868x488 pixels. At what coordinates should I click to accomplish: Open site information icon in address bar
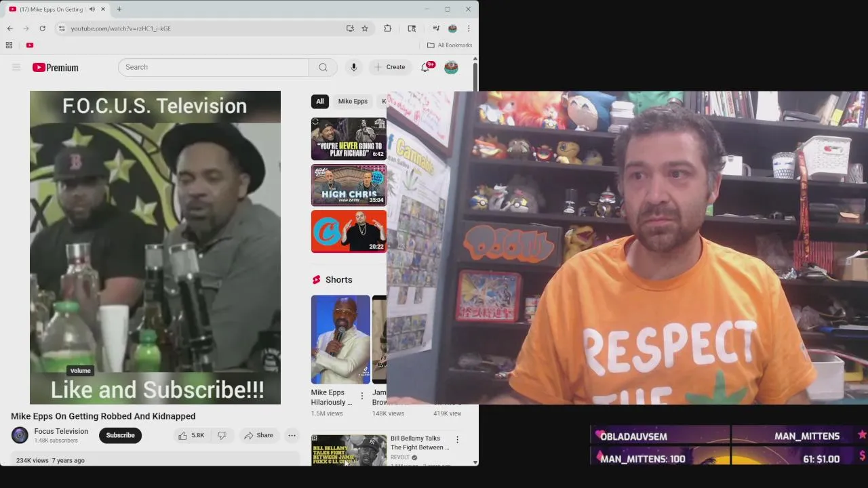(62, 28)
